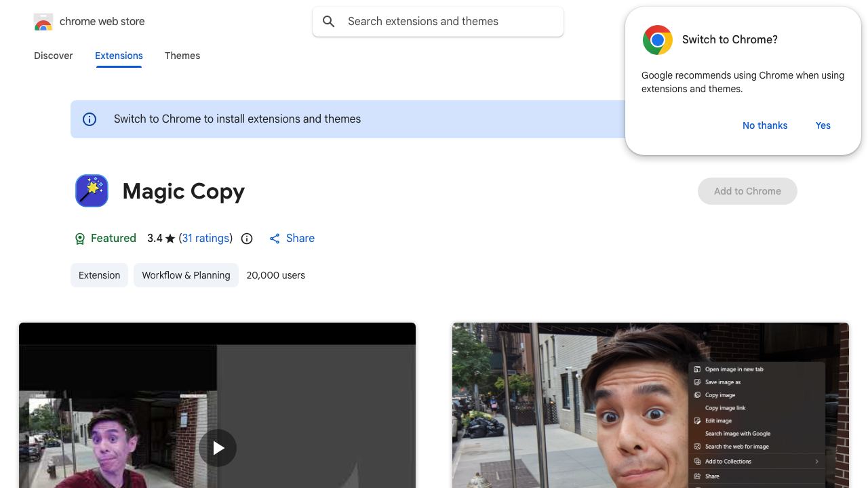This screenshot has height=488, width=868.
Task: Click the search magnifier icon
Action: pos(329,22)
